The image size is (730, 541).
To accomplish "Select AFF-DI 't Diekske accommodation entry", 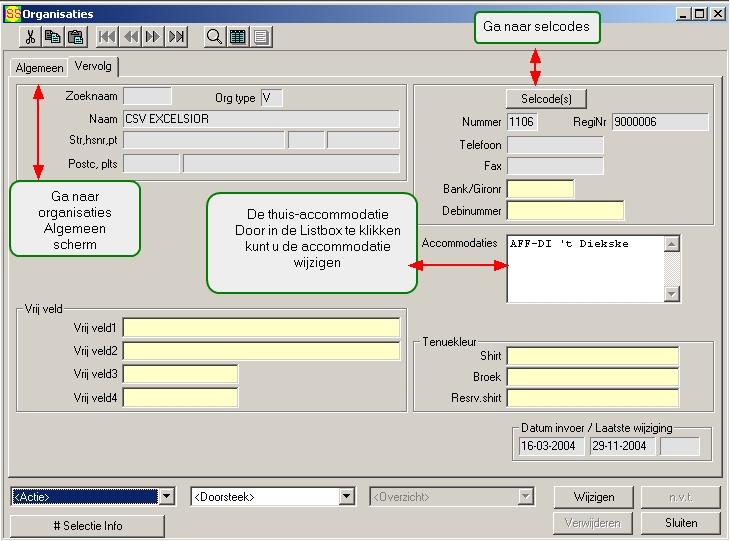I will click(569, 245).
